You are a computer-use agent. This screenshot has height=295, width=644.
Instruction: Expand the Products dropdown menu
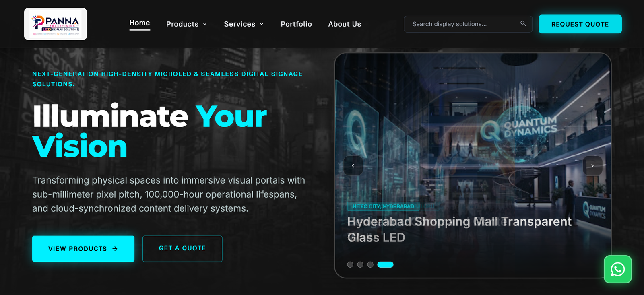tap(186, 24)
